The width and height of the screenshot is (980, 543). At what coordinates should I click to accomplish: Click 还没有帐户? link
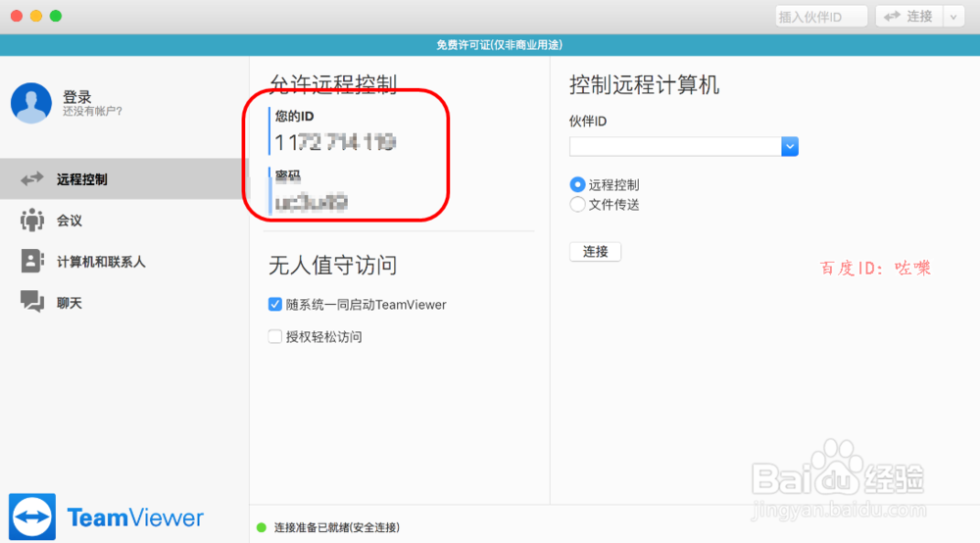(x=92, y=111)
